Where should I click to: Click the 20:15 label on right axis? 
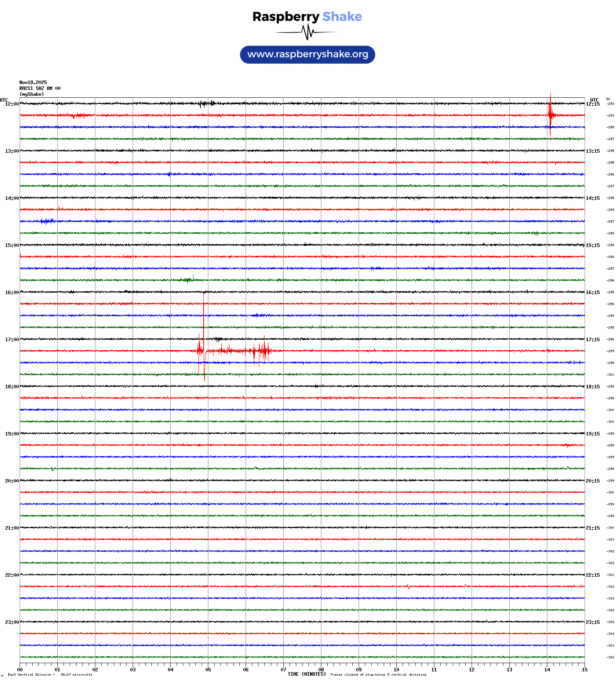[592, 481]
